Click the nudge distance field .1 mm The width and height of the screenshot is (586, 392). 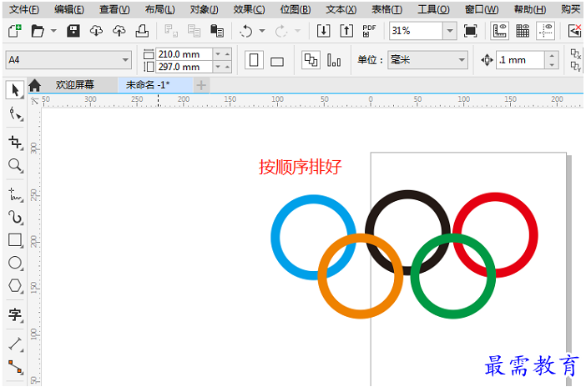click(x=520, y=60)
